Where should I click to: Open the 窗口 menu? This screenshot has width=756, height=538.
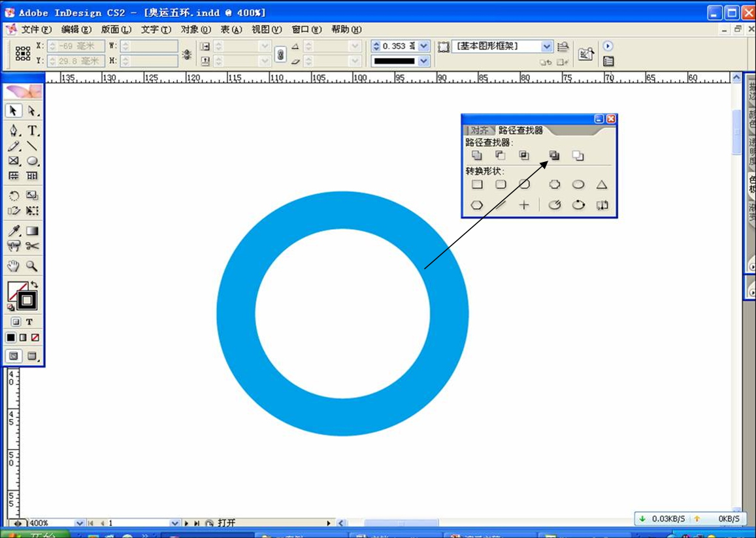coord(306,30)
